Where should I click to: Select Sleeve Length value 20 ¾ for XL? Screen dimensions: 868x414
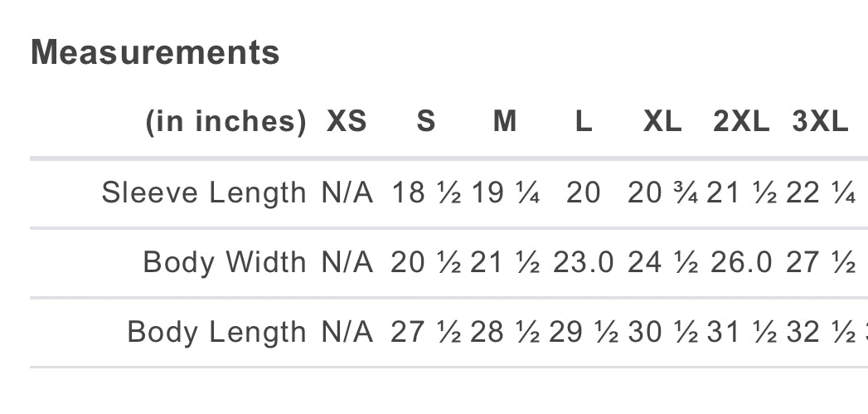pyautogui.click(x=662, y=193)
